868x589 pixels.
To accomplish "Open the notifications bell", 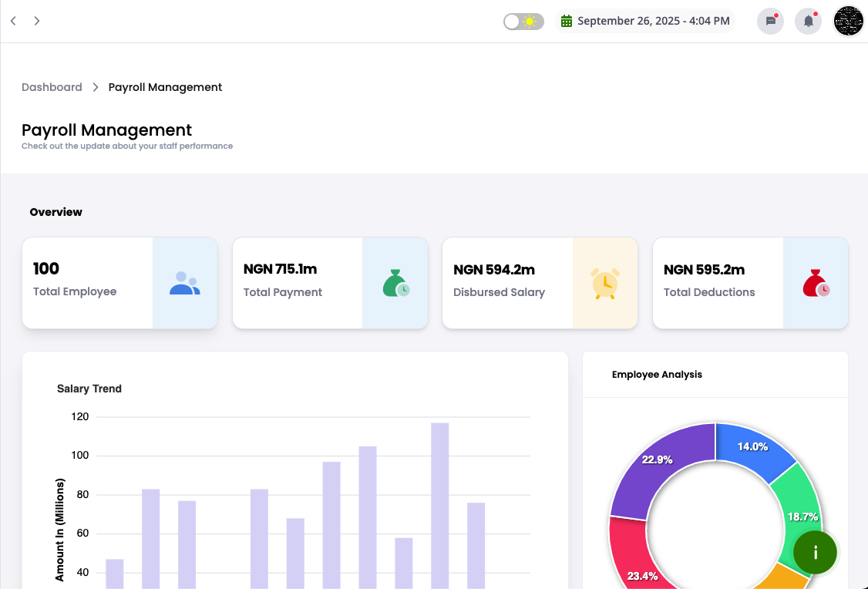I will pos(808,22).
